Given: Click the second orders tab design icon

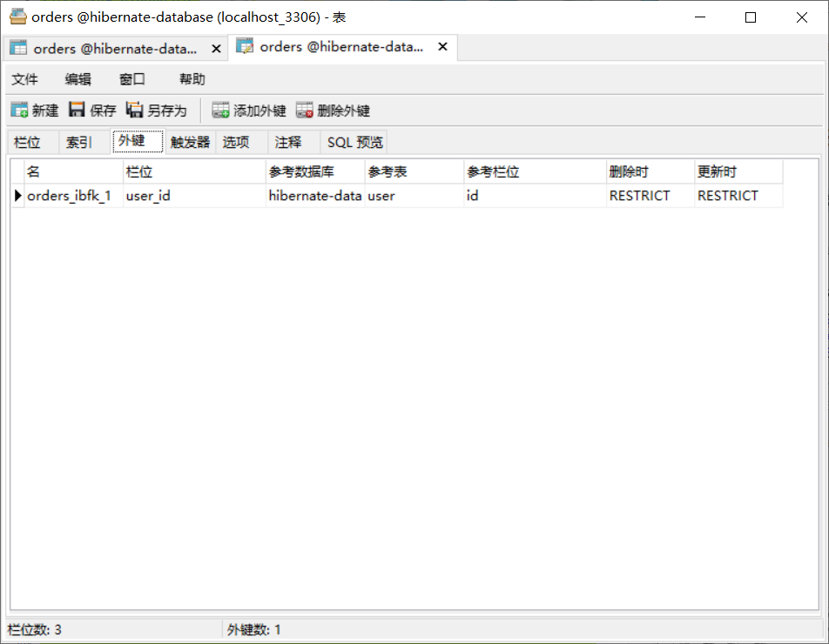Looking at the screenshot, I should [x=245, y=46].
